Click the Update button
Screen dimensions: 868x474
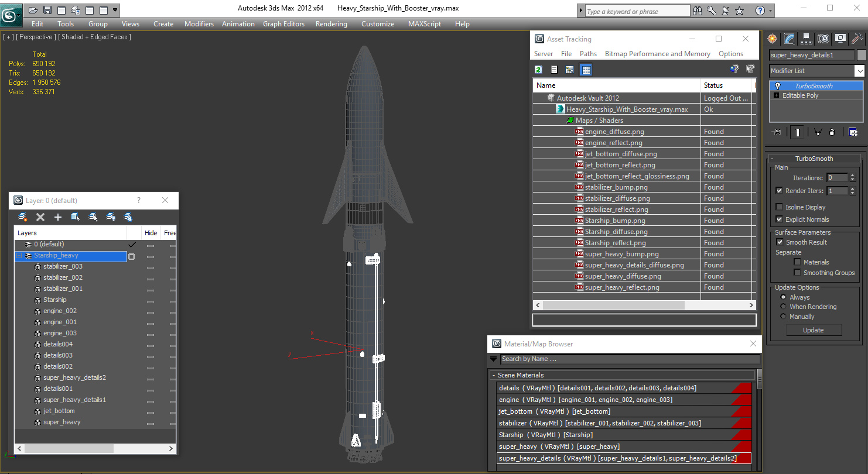(814, 330)
